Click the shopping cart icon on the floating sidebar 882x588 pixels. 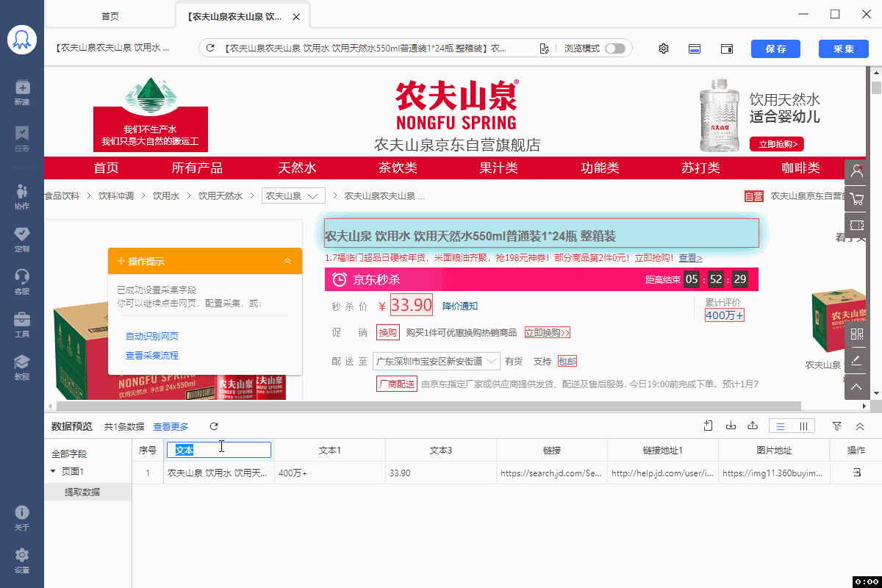point(857,198)
